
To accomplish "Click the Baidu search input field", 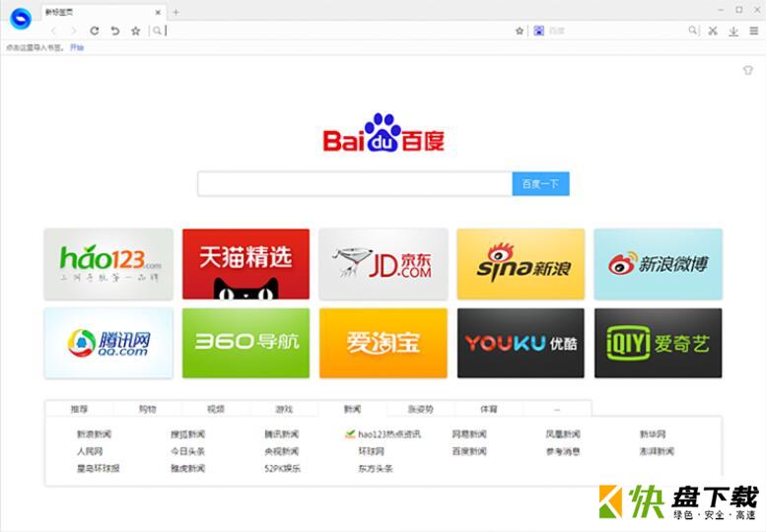I will click(355, 183).
